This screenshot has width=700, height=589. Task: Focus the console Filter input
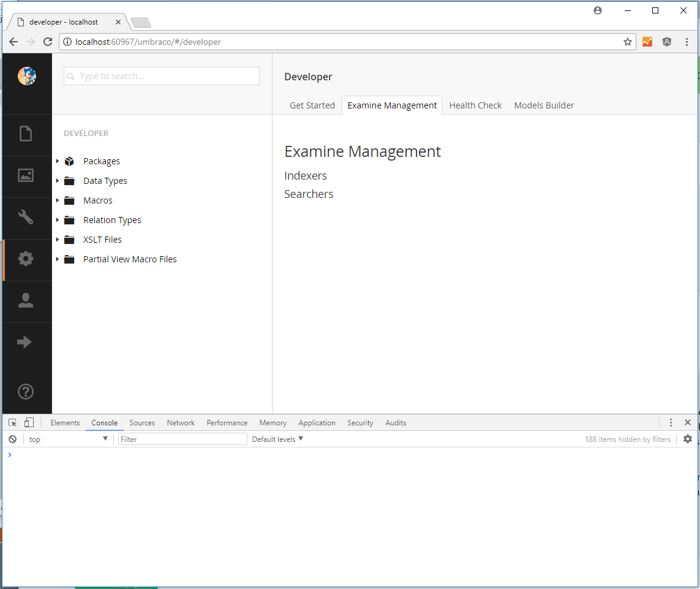click(182, 439)
